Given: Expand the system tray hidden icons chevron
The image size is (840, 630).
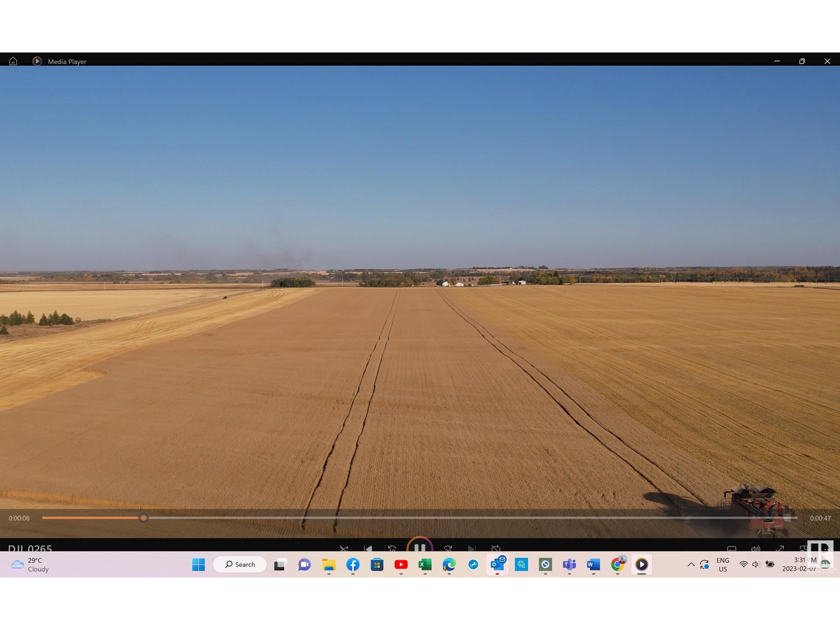Looking at the screenshot, I should click(691, 565).
